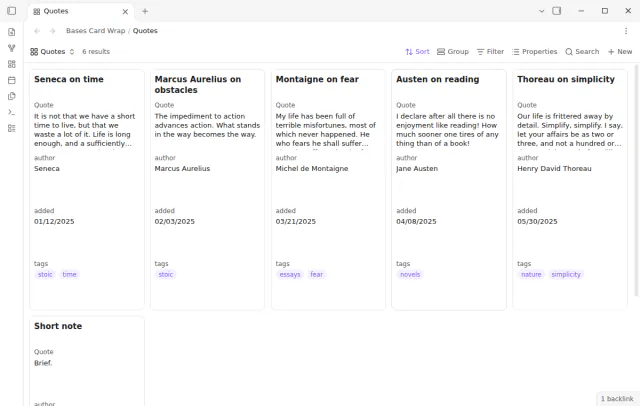The image size is (640, 406).
Task: Toggle the left sidebar panel icon
Action: pyautogui.click(x=11, y=11)
